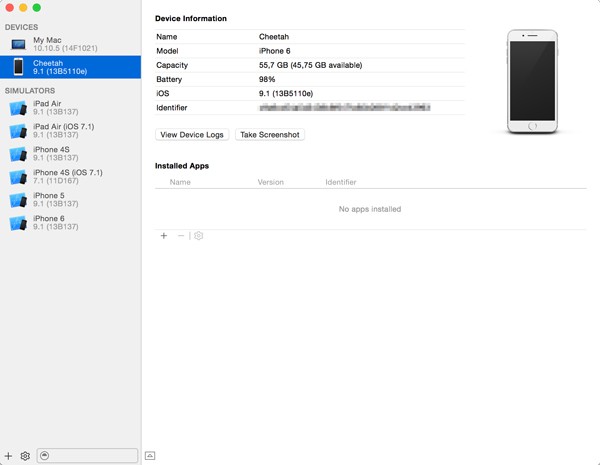600x465 pixels.
Task: Click the DEVICES section header
Action: click(x=21, y=27)
